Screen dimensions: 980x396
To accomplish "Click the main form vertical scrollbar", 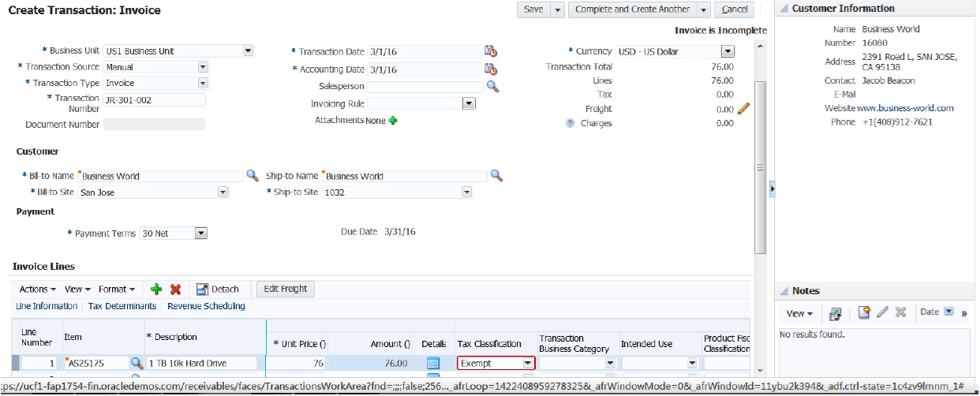I will click(761, 166).
